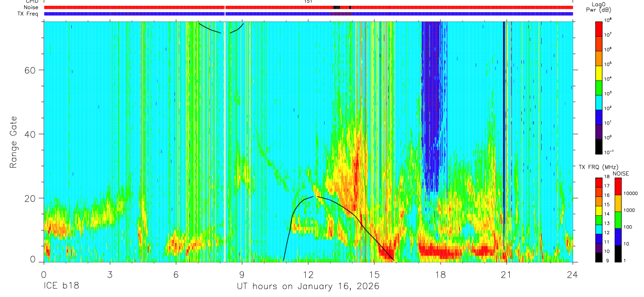Pick the red segment of TX FRQ colorbar
Viewport: 644px width, 297px height.
tap(599, 183)
